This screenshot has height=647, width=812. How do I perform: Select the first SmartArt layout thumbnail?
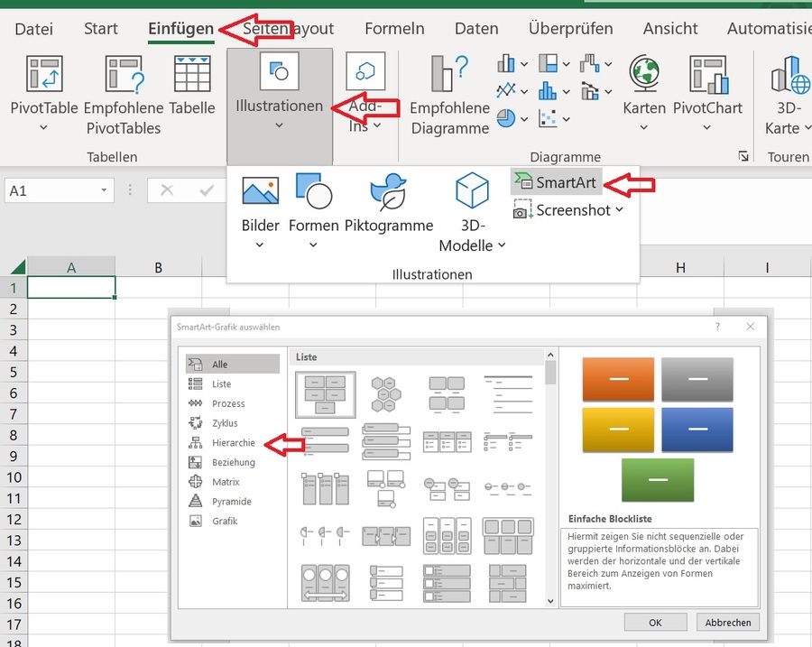[325, 393]
